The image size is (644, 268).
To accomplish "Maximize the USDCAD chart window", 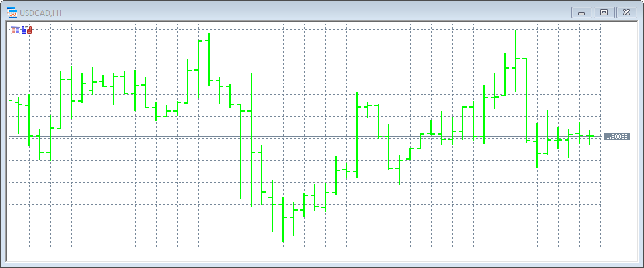I will pos(604,13).
